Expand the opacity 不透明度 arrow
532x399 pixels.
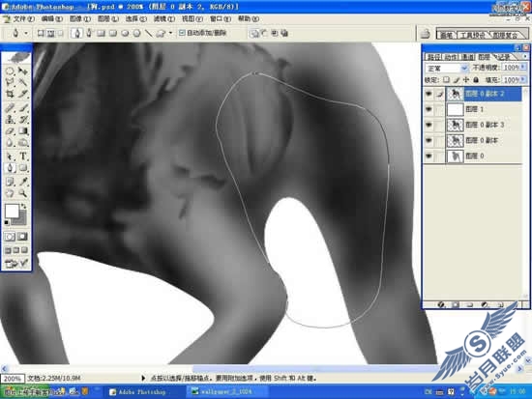[523, 68]
